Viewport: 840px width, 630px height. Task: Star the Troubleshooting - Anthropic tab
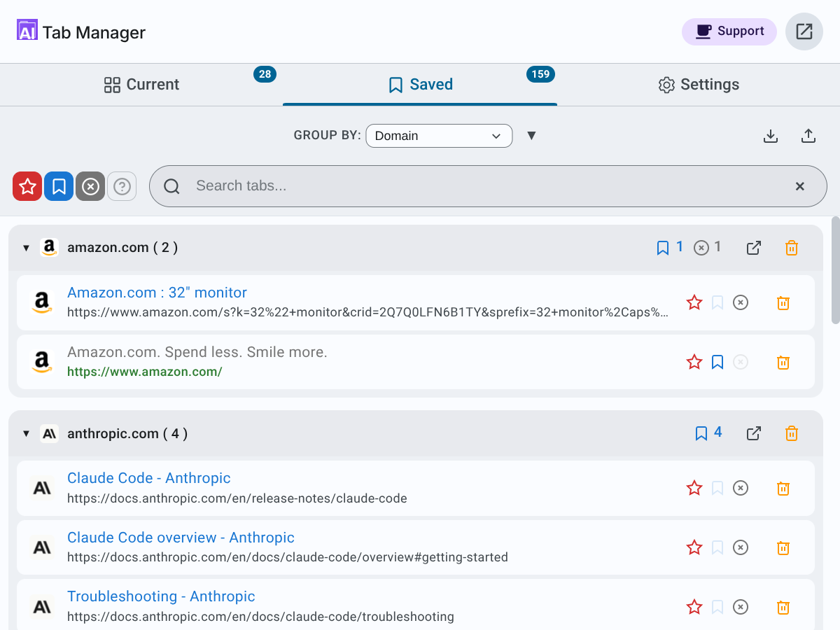coord(694,607)
